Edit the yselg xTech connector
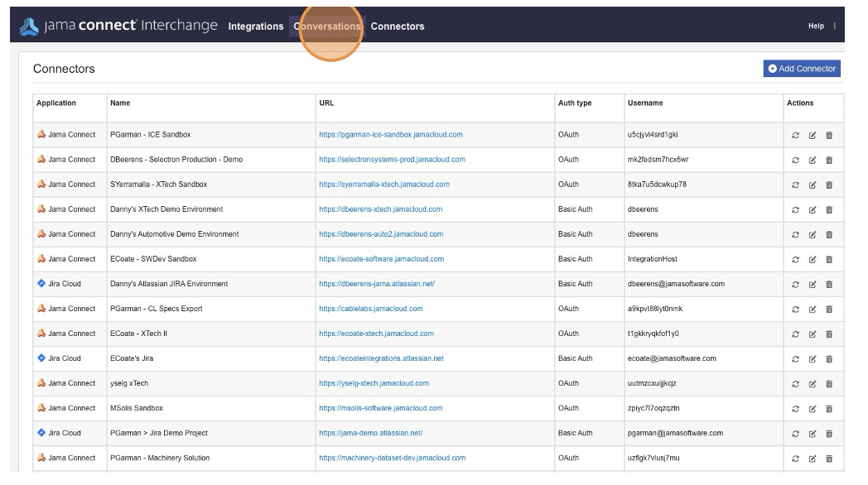This screenshot has width=868, height=485. 812,384
